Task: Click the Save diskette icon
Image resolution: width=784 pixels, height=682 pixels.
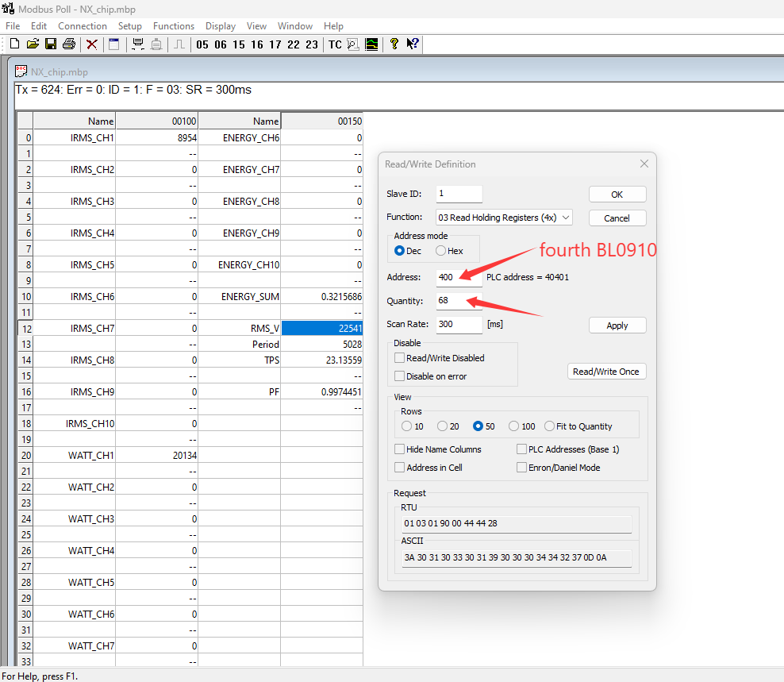Action: [51, 44]
